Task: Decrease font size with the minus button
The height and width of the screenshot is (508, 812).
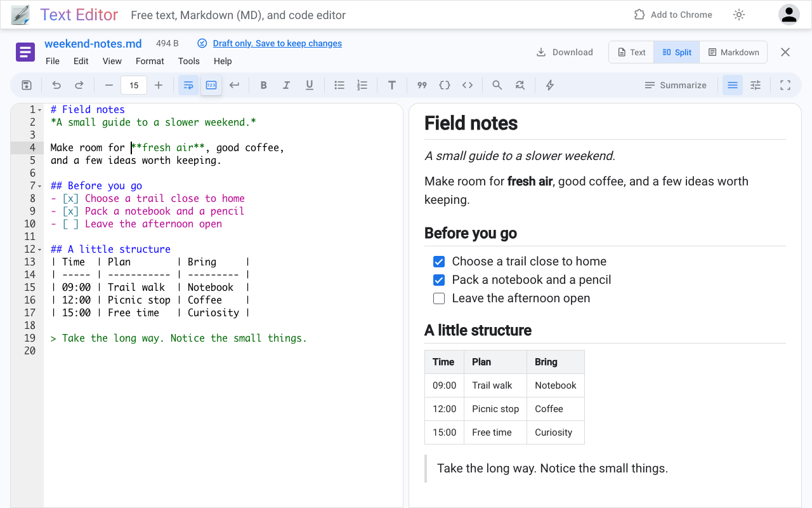Action: coord(109,85)
